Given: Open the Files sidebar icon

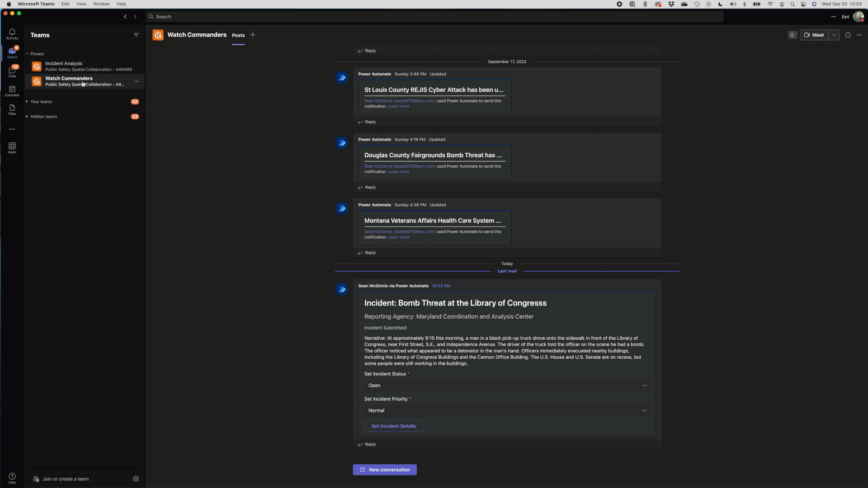Looking at the screenshot, I should pos(12,110).
